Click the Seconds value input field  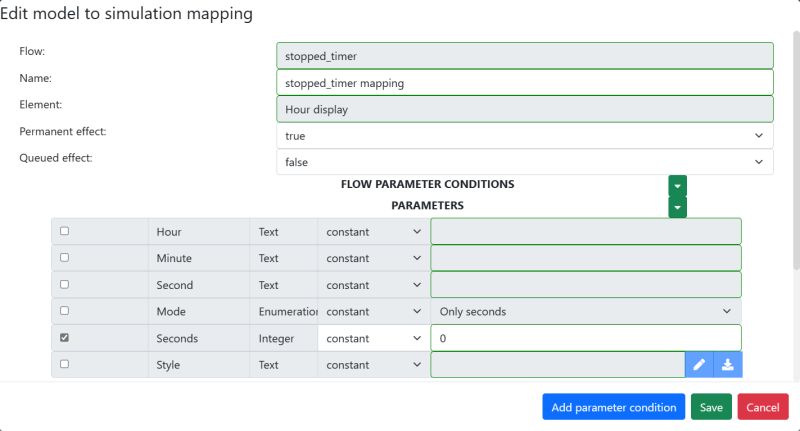point(586,338)
